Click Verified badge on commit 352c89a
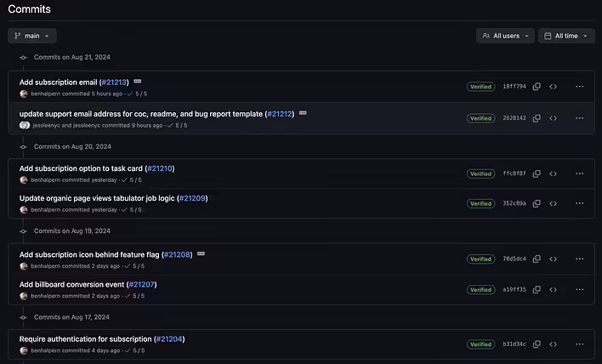The height and width of the screenshot is (364, 602). [x=480, y=203]
